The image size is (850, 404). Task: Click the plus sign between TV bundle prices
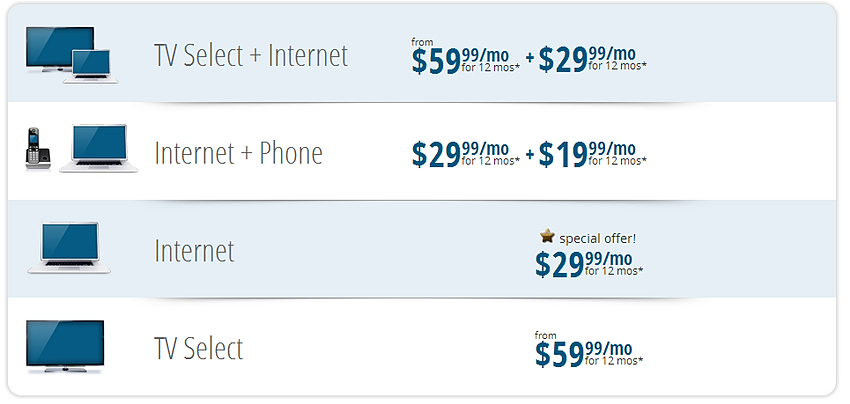(x=529, y=60)
